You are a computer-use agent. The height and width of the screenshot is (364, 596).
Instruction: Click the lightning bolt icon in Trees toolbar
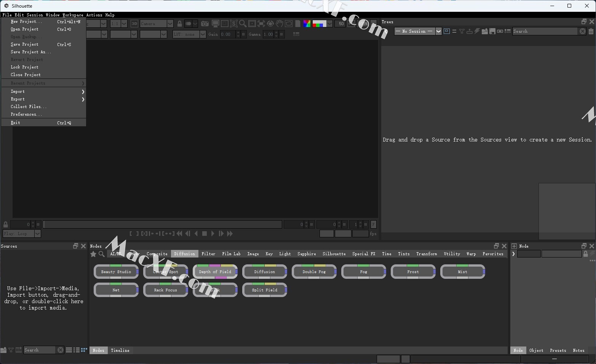477,31
